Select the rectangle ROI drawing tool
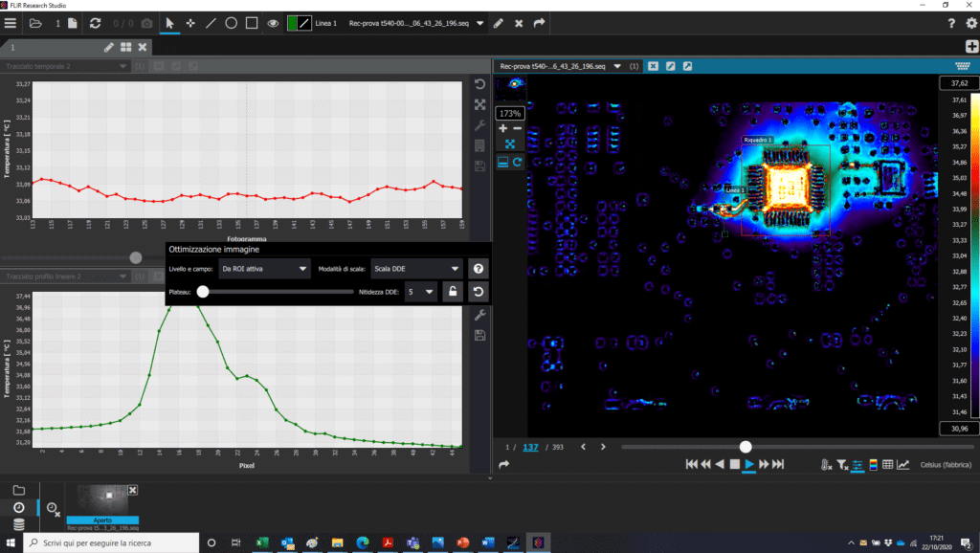This screenshot has width=980, height=553. tap(252, 23)
